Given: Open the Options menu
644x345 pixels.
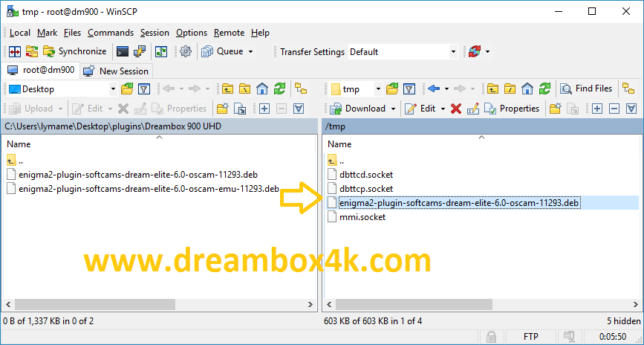Looking at the screenshot, I should tap(192, 33).
